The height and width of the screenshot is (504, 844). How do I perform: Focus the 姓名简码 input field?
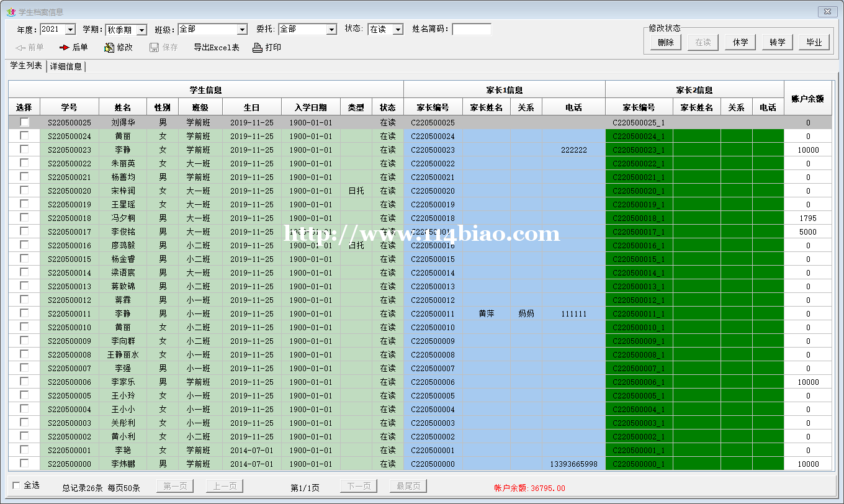tap(472, 29)
